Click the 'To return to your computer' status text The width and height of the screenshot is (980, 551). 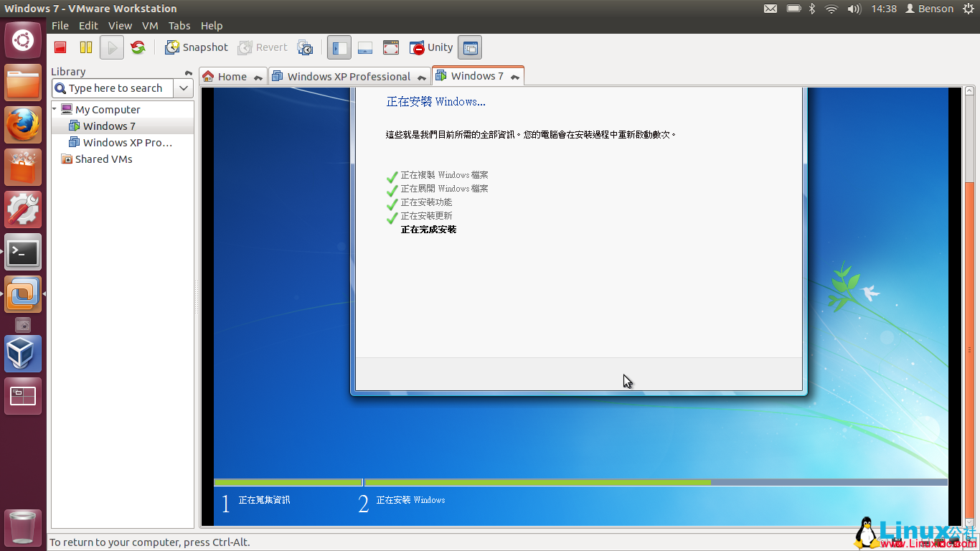(149, 542)
